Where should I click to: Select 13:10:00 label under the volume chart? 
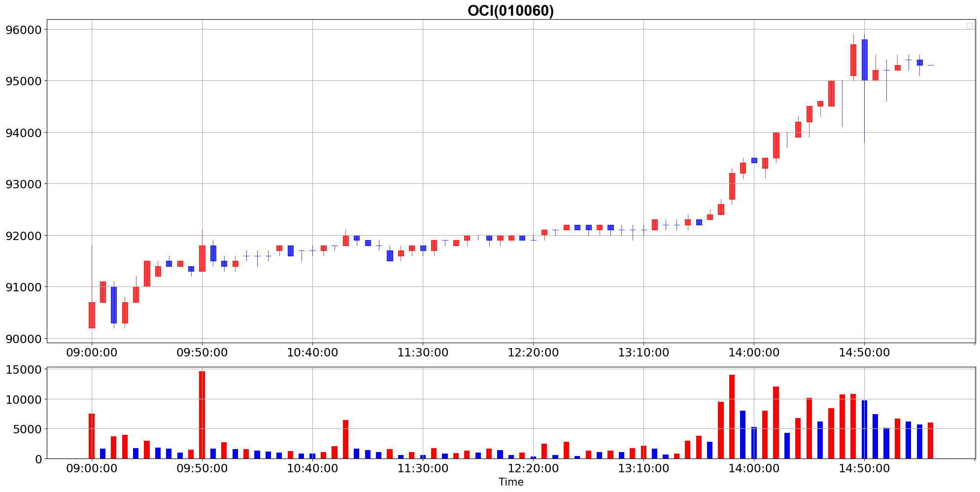(x=643, y=468)
